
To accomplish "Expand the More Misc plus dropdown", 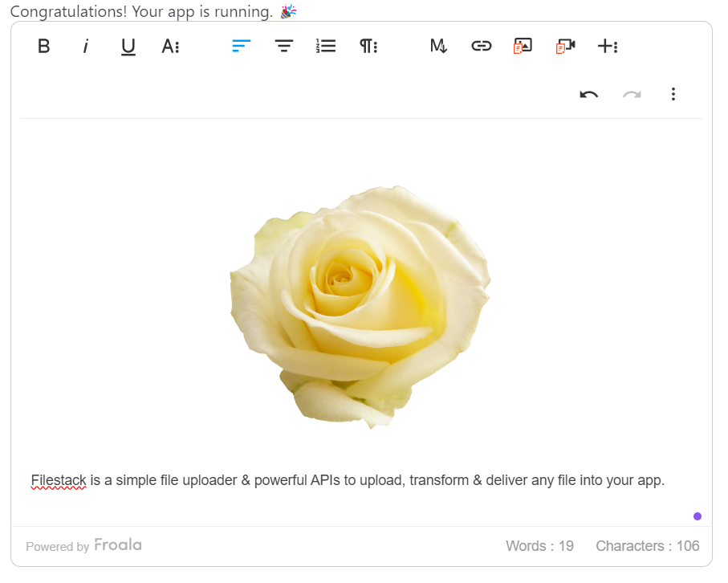I will coord(608,46).
